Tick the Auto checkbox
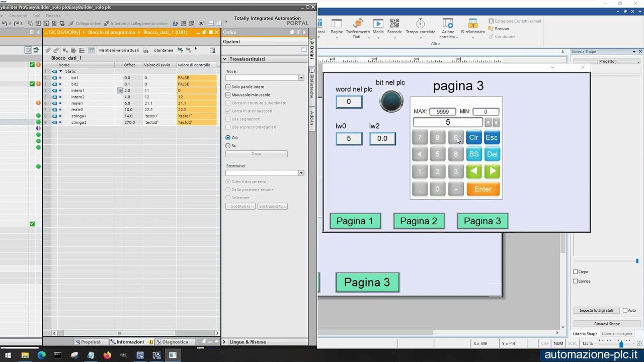Screen dimensions: 644x362 (x=625, y=311)
